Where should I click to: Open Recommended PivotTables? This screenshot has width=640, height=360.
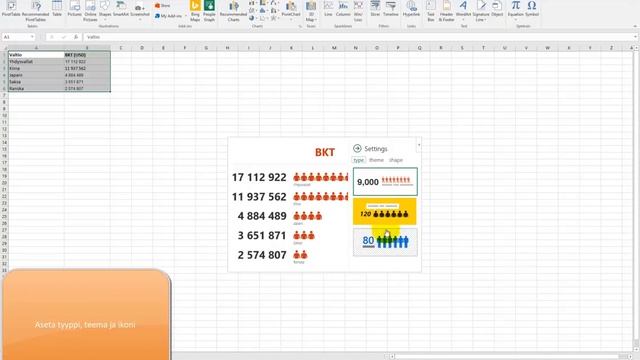(36, 11)
